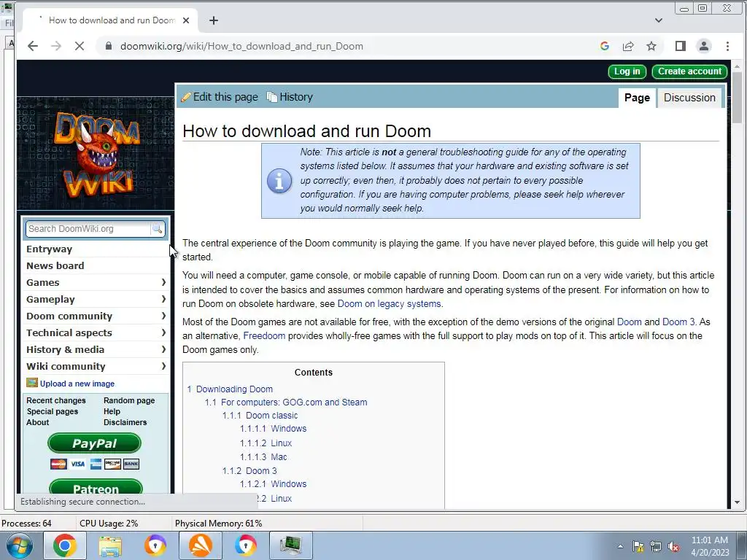This screenshot has height=560, width=747.
Task: Follow the Freedoom link
Action: [264, 335]
